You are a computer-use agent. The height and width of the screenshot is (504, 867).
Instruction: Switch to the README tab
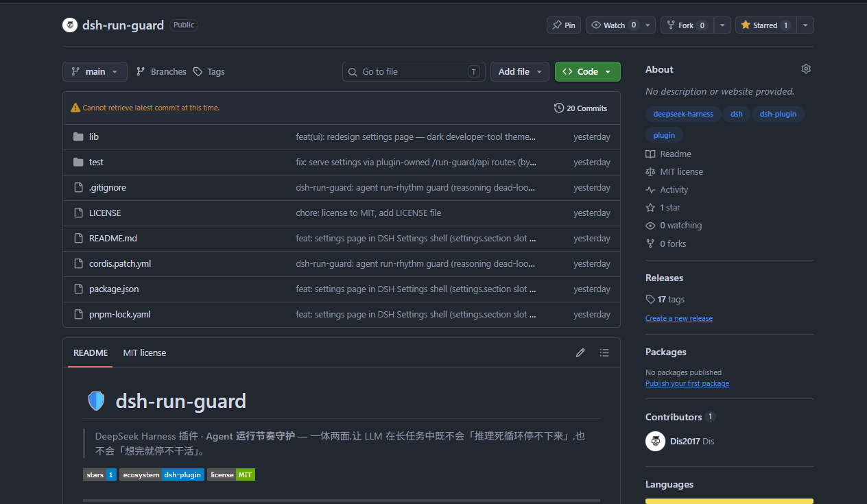[x=91, y=352]
